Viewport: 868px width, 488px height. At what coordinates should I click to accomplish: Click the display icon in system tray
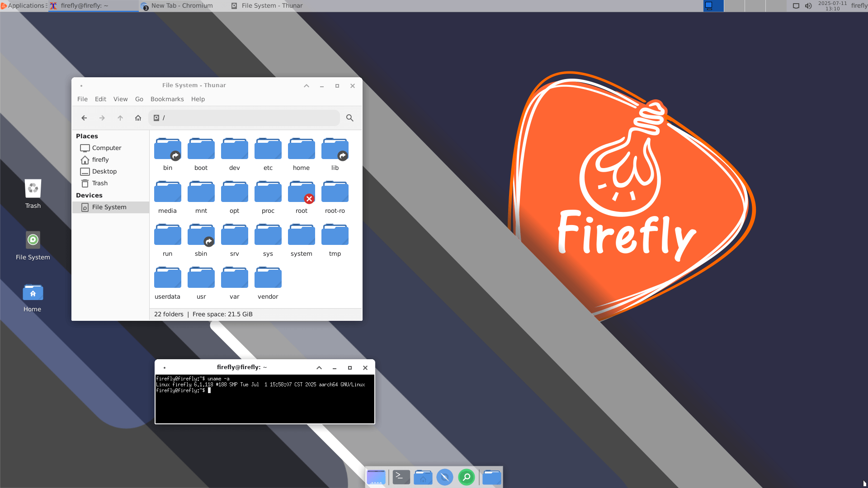796,6
